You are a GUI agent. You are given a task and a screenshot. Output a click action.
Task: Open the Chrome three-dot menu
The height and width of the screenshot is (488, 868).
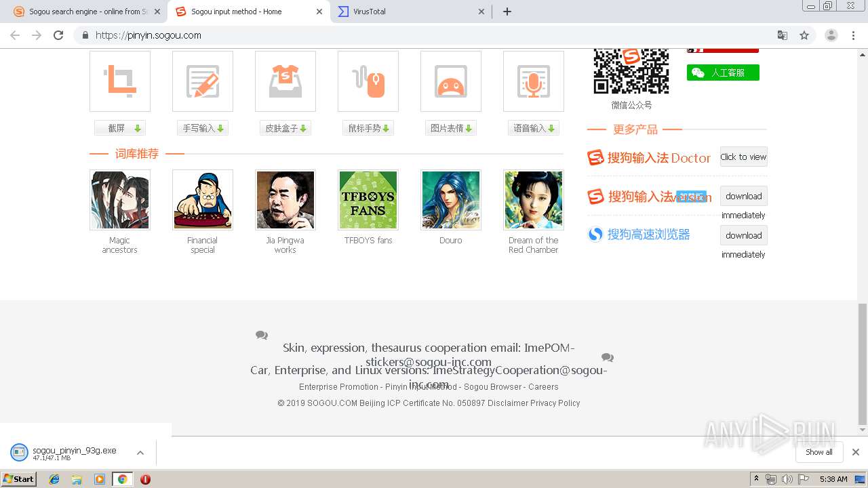point(853,35)
